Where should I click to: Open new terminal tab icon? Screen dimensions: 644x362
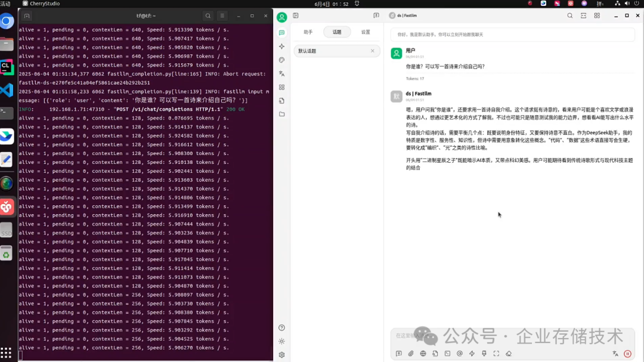click(27, 16)
